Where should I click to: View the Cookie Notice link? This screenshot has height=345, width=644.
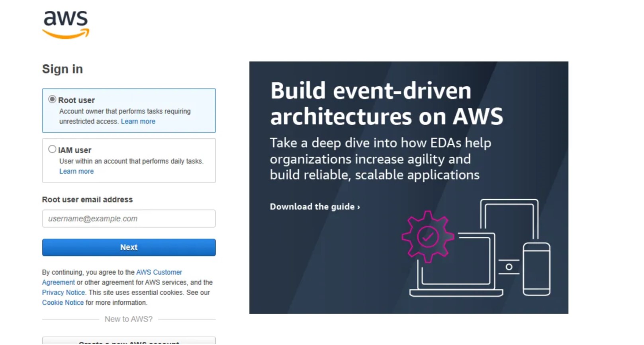tap(63, 302)
